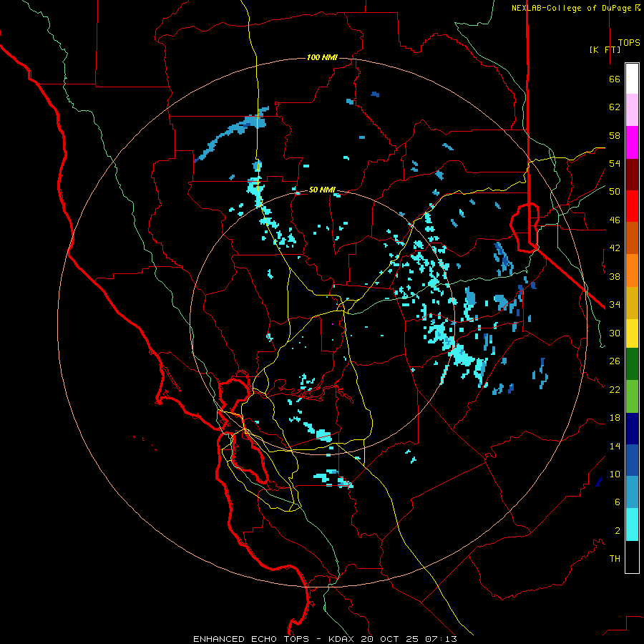
Task: Select the dark red legend swatch
Action: pos(632,174)
